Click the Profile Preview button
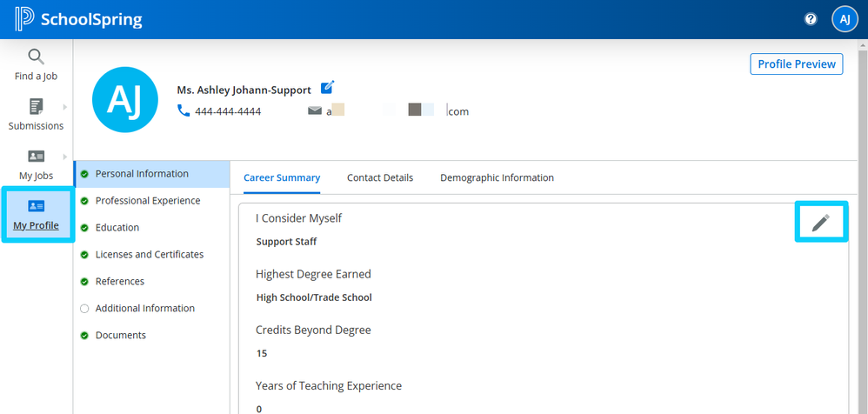868x414 pixels. click(x=796, y=63)
